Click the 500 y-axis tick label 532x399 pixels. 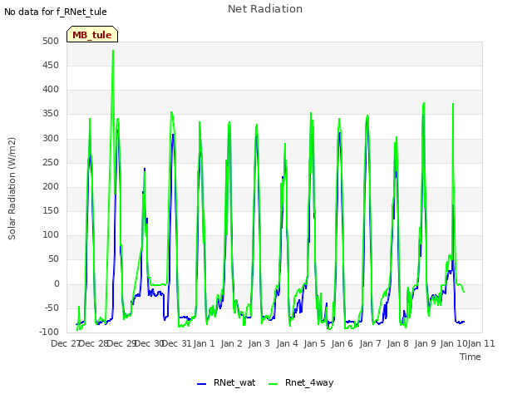[51, 41]
